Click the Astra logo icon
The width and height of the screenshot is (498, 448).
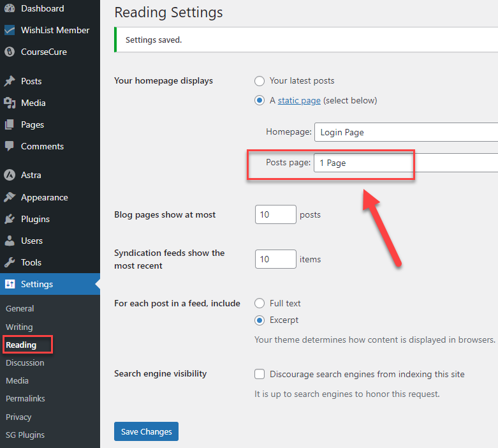tap(10, 175)
